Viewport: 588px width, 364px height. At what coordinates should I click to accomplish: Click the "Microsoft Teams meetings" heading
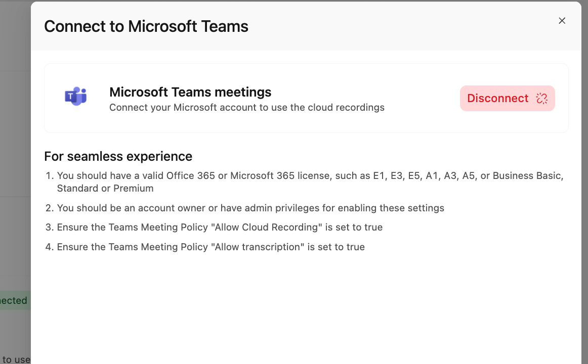[190, 92]
